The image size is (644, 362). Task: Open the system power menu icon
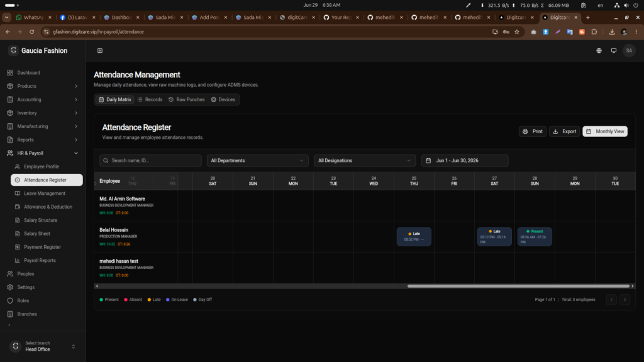pyautogui.click(x=636, y=5)
